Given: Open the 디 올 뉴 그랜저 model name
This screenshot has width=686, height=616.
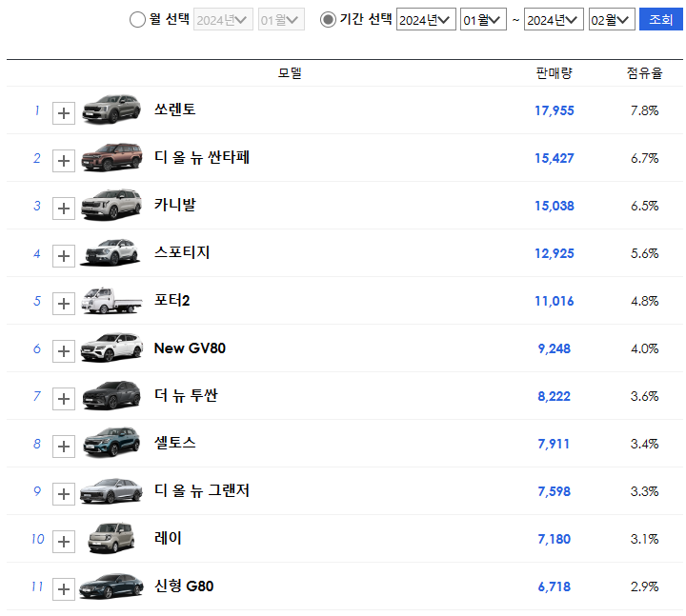Looking at the screenshot, I should 202,490.
